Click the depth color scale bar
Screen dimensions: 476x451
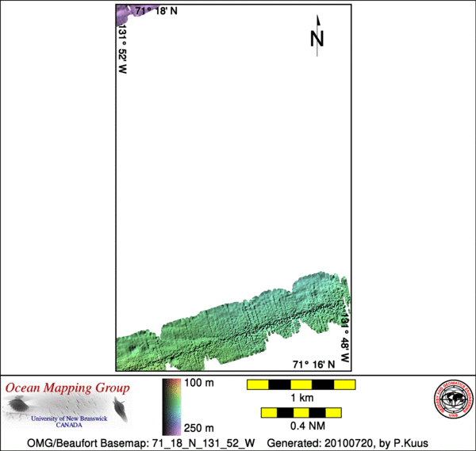(170, 406)
